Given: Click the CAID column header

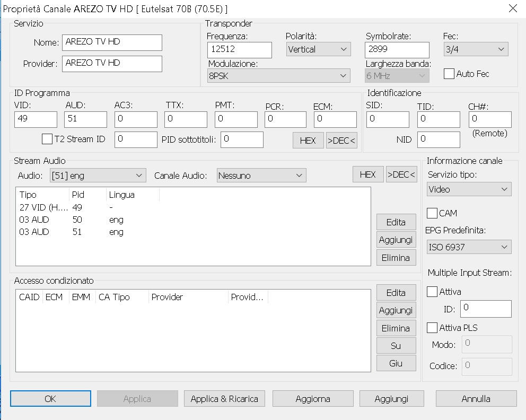Looking at the screenshot, I should click(29, 297).
